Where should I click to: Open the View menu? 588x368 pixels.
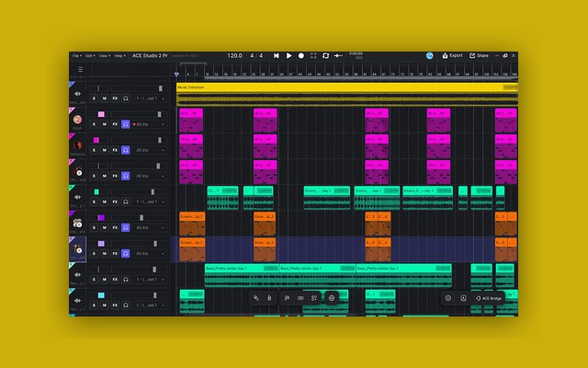105,55
